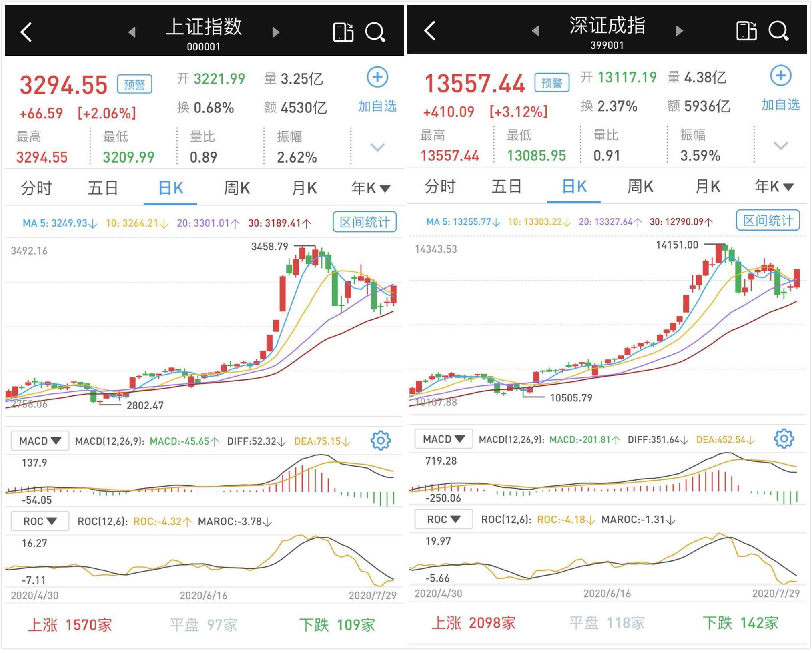Open MACD indicator dropdown on 上证指数 chart
This screenshot has width=812, height=650.
click(40, 441)
